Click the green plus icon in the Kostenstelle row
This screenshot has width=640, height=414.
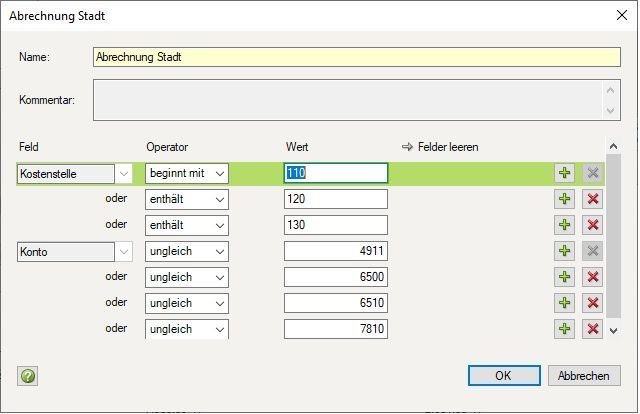coord(566,173)
